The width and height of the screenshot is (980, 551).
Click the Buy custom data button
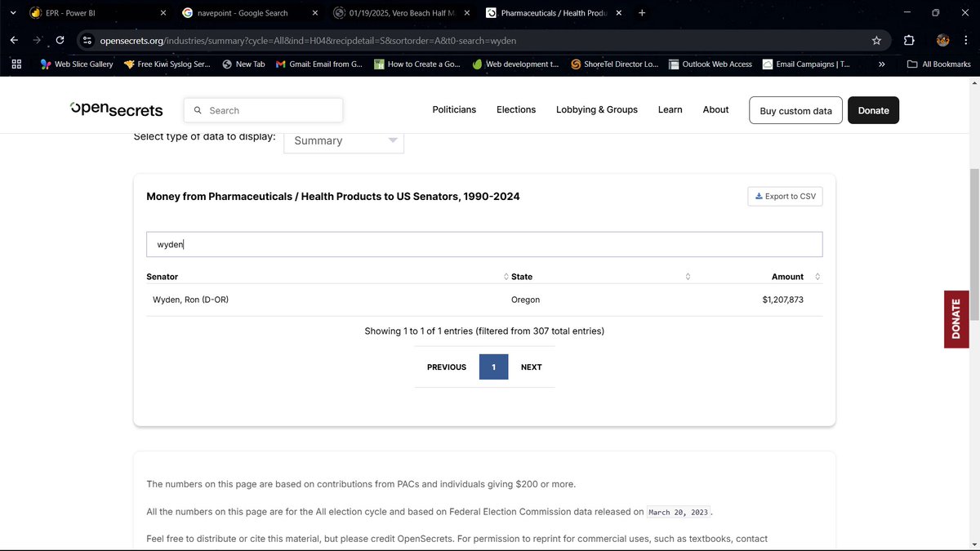pyautogui.click(x=795, y=110)
